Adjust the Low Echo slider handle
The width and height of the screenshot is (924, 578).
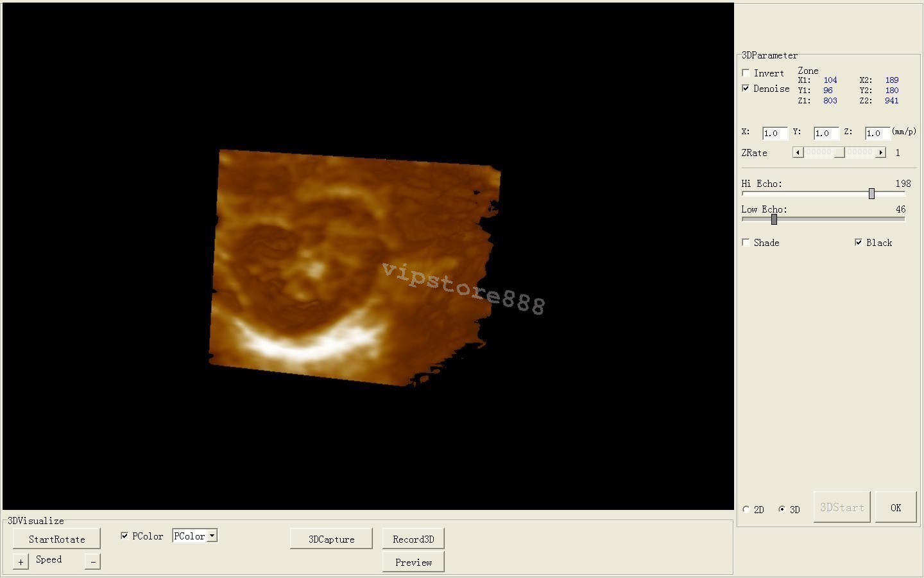773,219
